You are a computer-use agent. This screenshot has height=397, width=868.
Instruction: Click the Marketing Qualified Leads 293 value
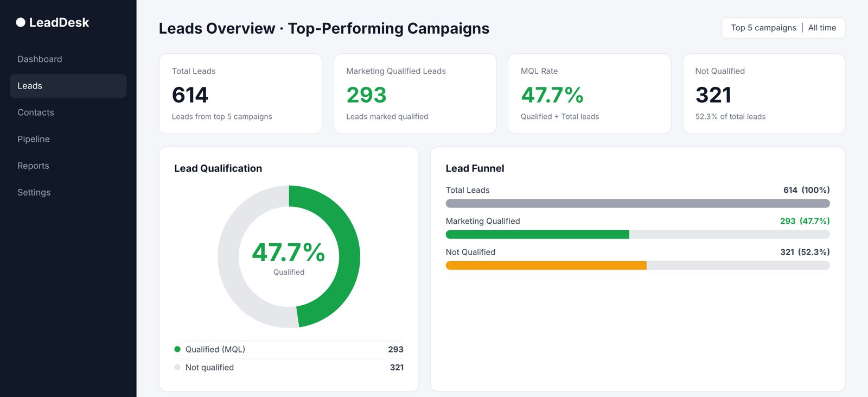click(366, 95)
